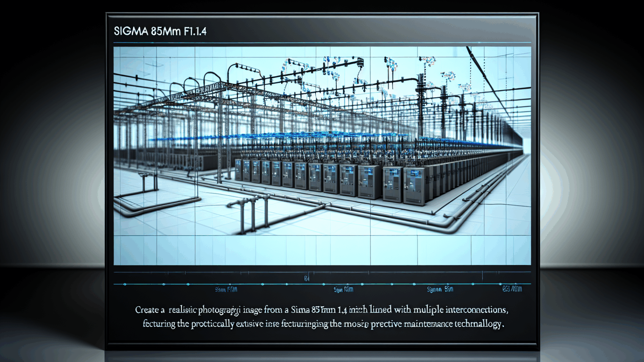Select the leftmost dot on the blue timeline
This screenshot has width=644, height=362.
125,284
